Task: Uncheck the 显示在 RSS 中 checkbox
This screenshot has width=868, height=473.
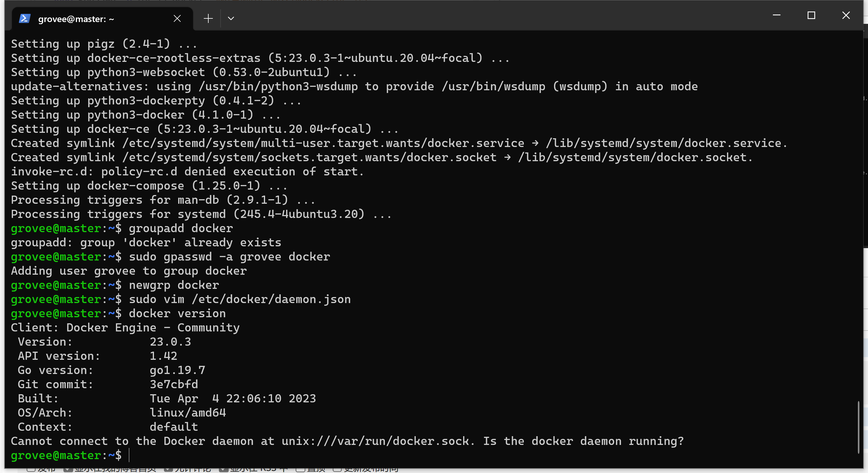Action: (x=223, y=470)
